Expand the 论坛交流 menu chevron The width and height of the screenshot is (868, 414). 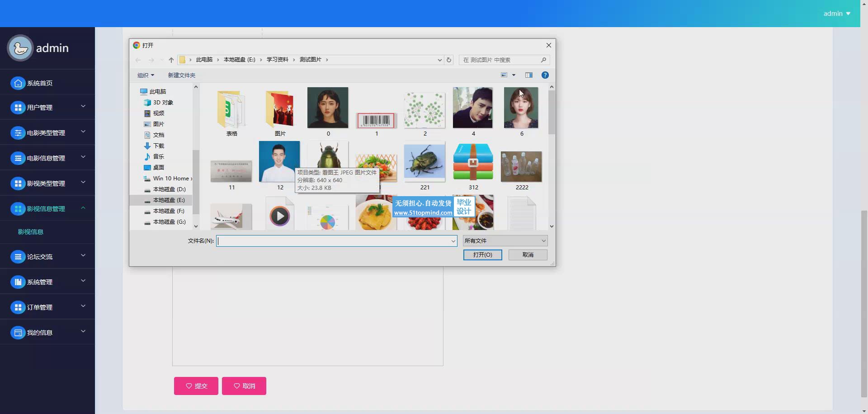point(83,255)
